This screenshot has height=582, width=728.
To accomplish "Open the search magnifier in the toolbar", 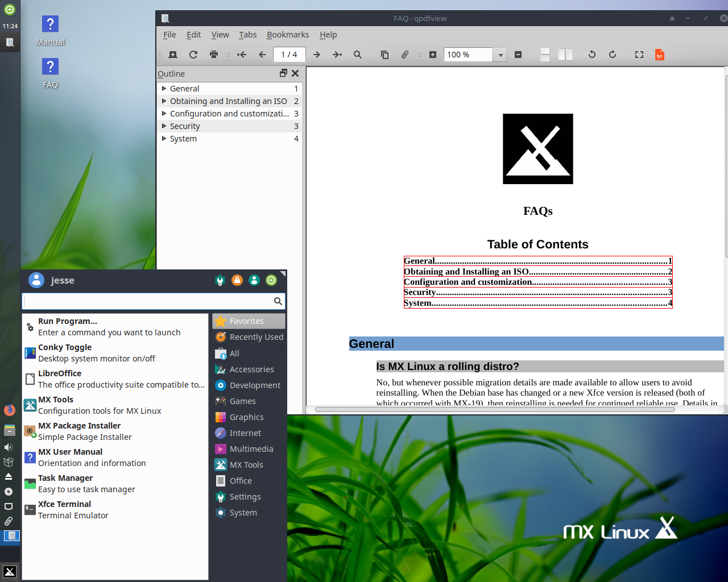I will [358, 55].
